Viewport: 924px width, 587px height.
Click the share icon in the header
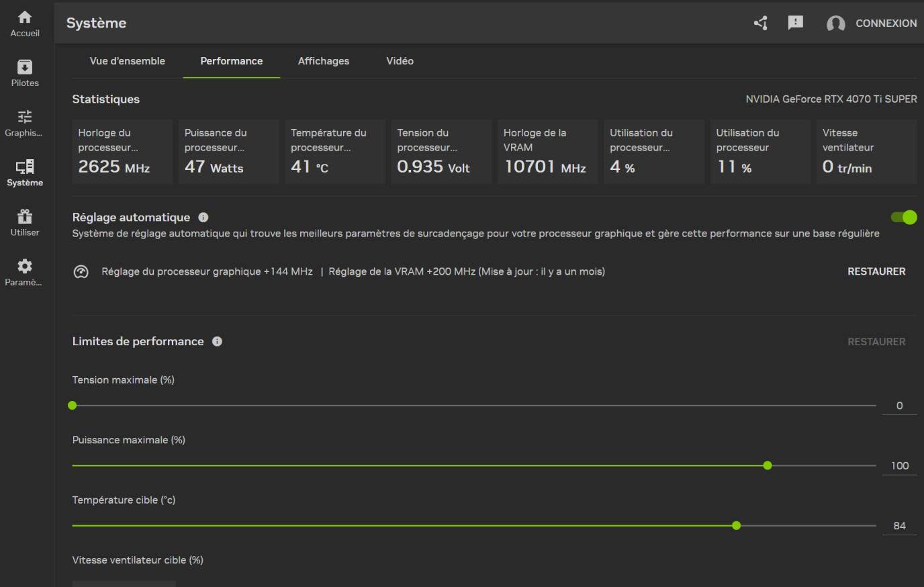coord(759,23)
